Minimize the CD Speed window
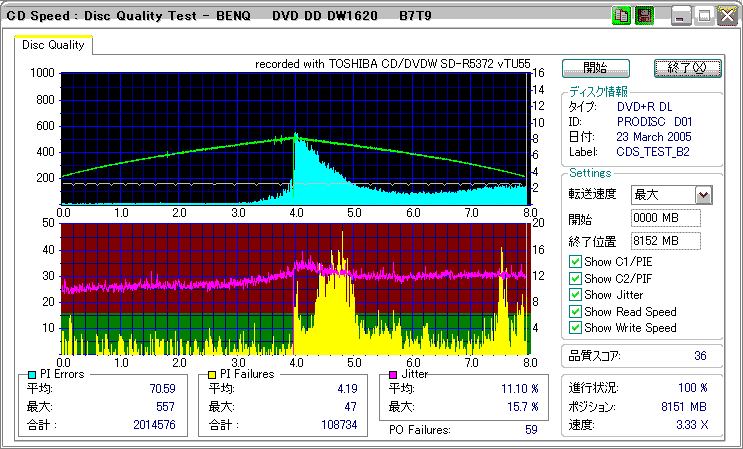 pyautogui.click(x=681, y=15)
